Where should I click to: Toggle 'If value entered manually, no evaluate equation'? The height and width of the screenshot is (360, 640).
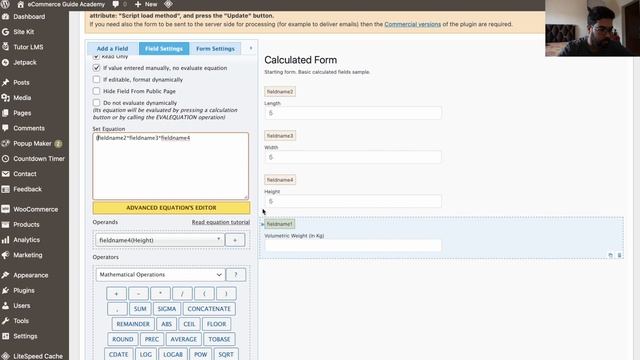[96, 68]
